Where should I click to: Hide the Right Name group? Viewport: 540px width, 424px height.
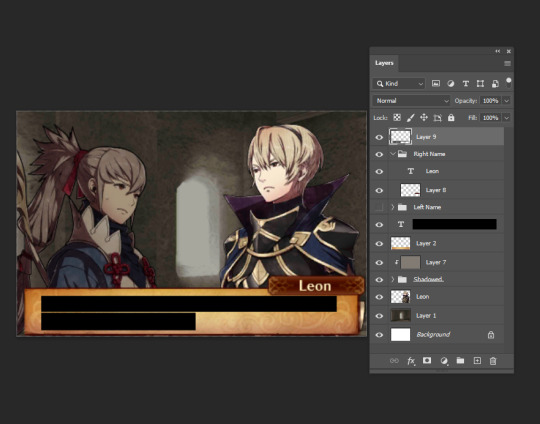pos(379,154)
